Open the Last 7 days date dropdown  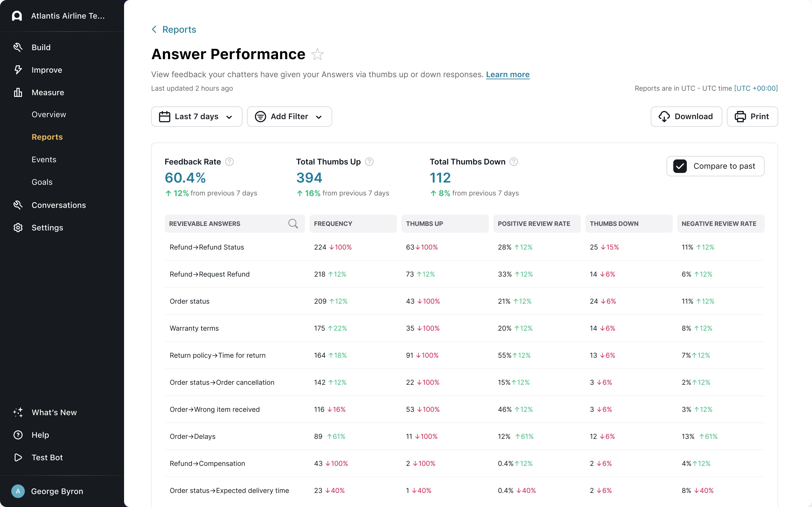click(197, 117)
